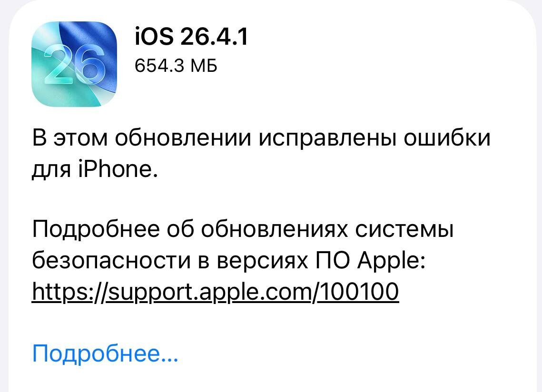Screen dimensions: 542x392
Task: Click the 'для iPhone.' text line
Action: pyautogui.click(x=95, y=169)
